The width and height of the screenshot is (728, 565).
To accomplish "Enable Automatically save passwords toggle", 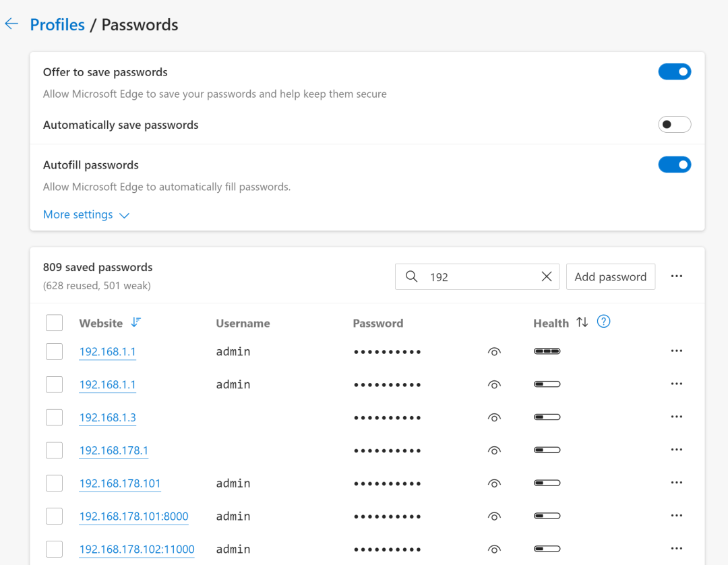I will tap(675, 125).
